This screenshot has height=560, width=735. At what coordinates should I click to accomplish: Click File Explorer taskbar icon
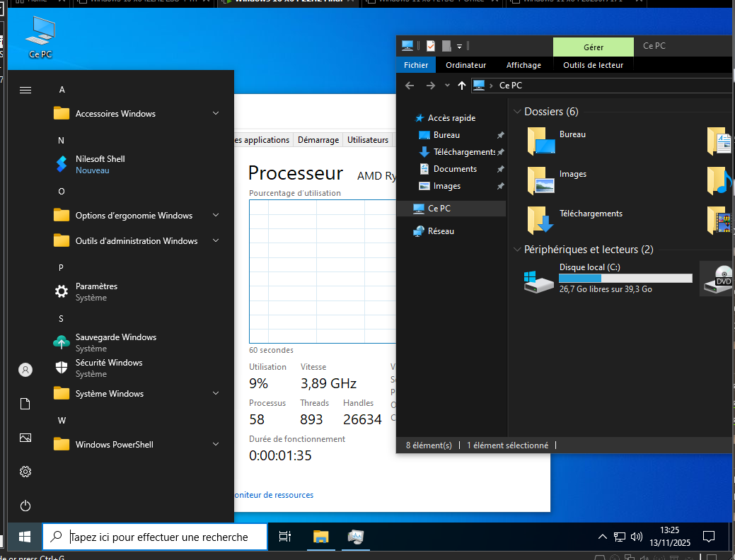(x=320, y=537)
